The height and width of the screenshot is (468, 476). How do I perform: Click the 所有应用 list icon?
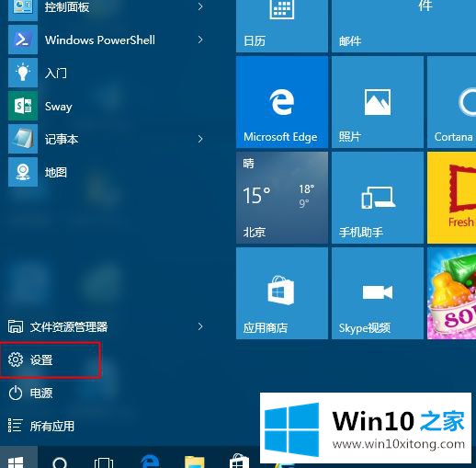pos(15,426)
